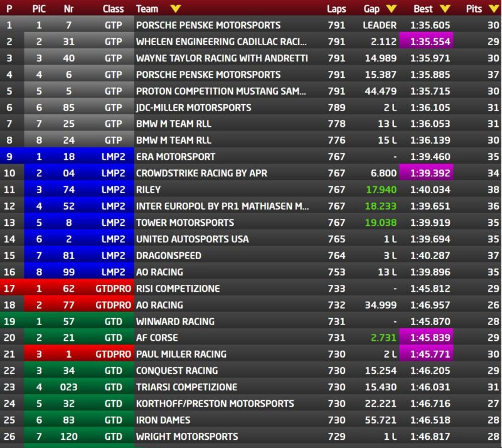Click LEADER gap cell
The height and width of the screenshot is (448, 502).
click(380, 25)
